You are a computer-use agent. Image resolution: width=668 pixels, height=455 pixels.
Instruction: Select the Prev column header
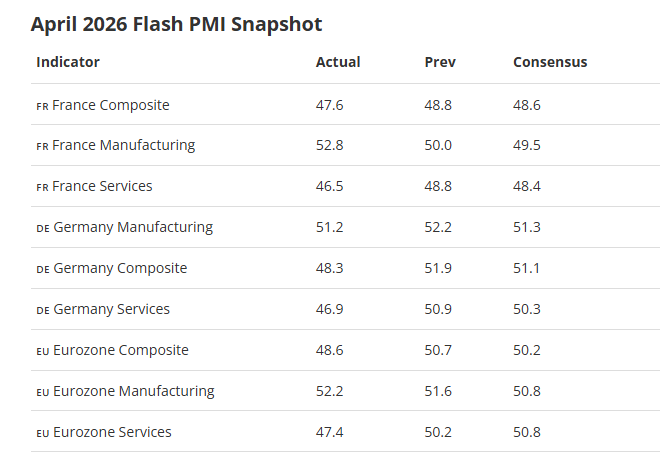(x=440, y=62)
